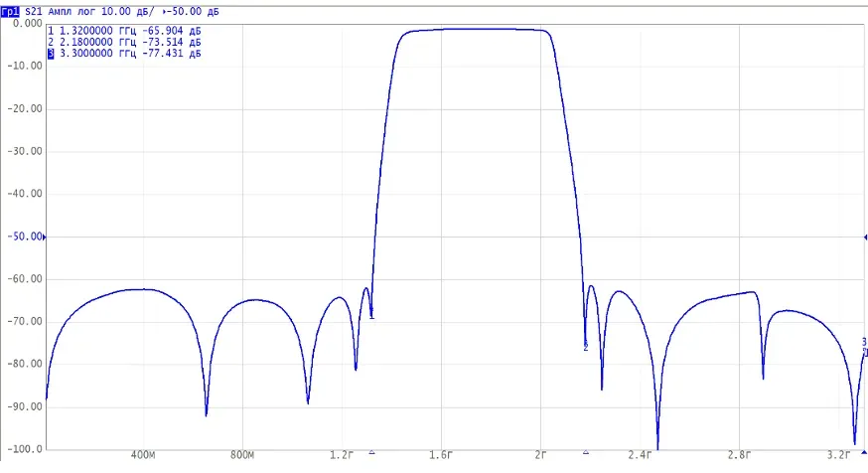Click the right-edge reference position pointer

[x=865, y=237]
